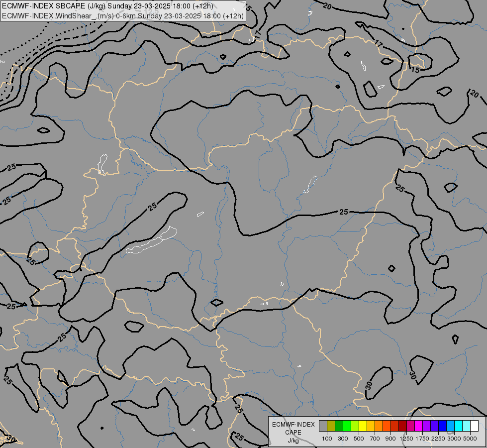Select the bright green legend swatch
This screenshot has height=448, width=487.
[347, 426]
